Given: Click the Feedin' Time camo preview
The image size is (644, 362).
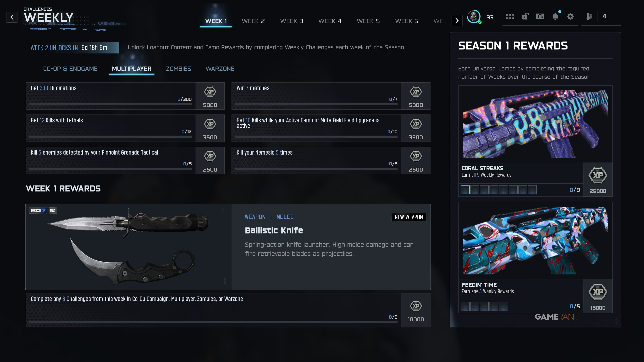Looking at the screenshot, I should [x=535, y=241].
